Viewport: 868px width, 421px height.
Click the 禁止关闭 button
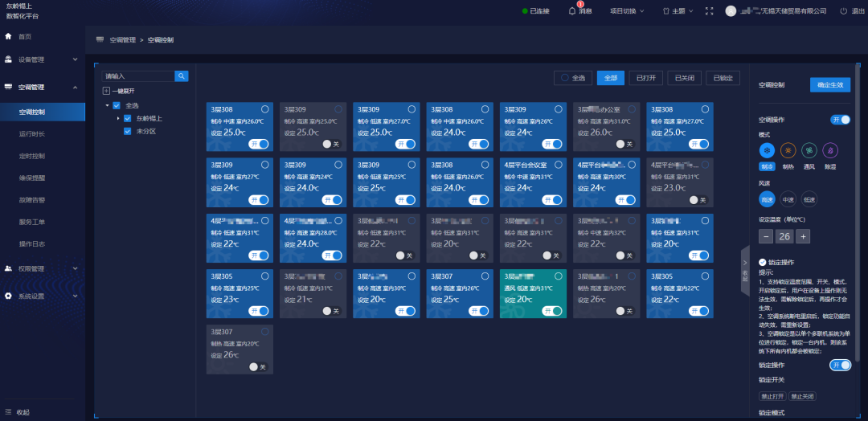click(x=803, y=396)
